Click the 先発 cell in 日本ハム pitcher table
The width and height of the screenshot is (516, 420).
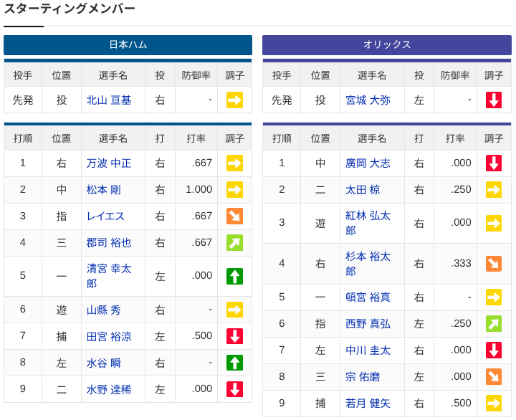23,100
